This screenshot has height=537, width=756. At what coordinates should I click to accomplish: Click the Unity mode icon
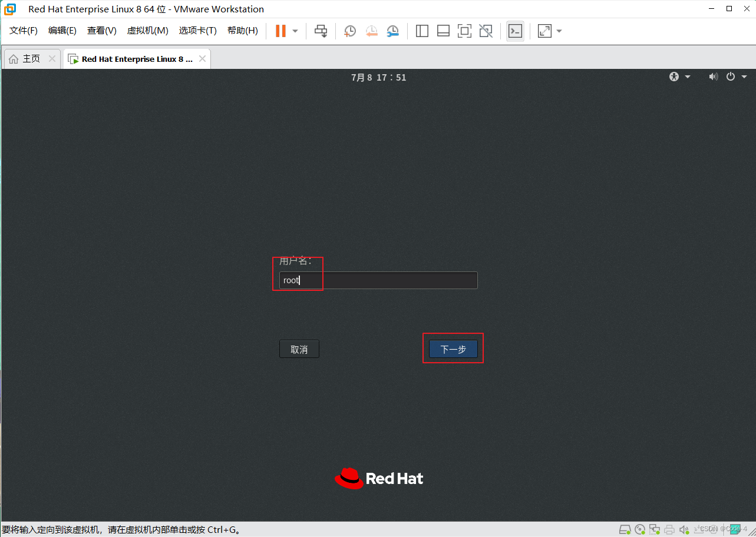pos(486,31)
